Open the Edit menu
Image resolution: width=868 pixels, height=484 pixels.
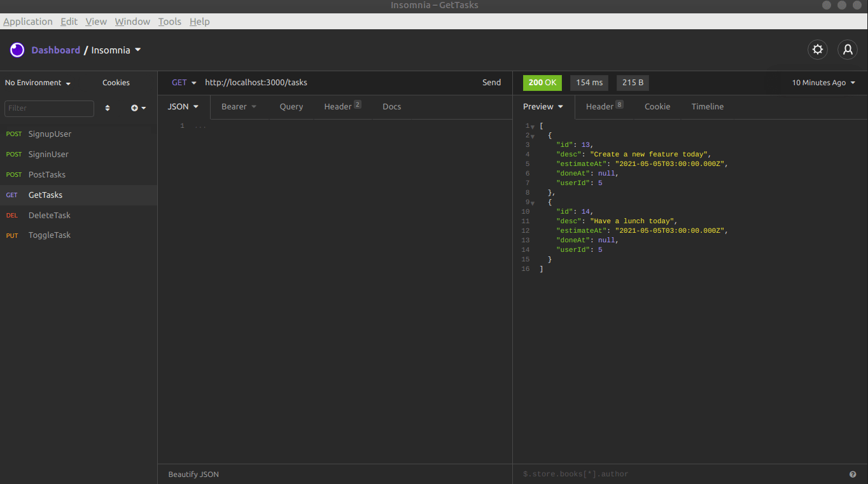click(69, 22)
